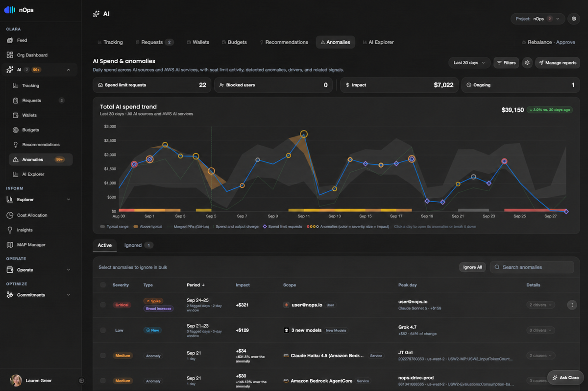Screen dimensions: 588x391
Task: Tick the checkbox for the Critical anomaly row
Action: coord(103,305)
